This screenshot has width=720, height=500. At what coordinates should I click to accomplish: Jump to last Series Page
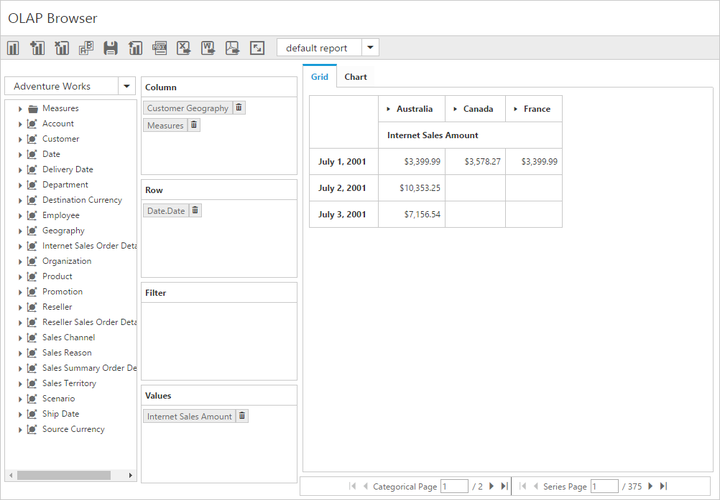coord(663,487)
